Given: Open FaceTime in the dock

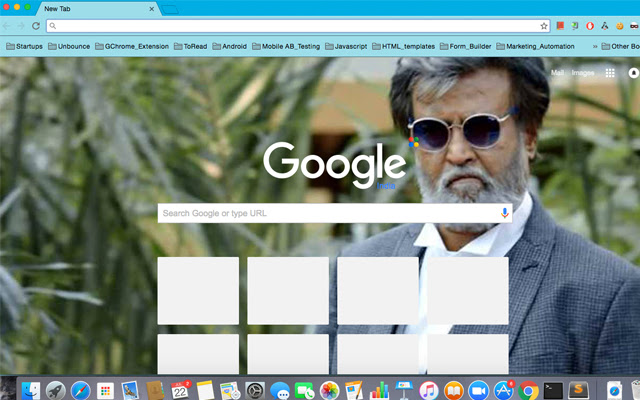Looking at the screenshot, I should [x=304, y=391].
